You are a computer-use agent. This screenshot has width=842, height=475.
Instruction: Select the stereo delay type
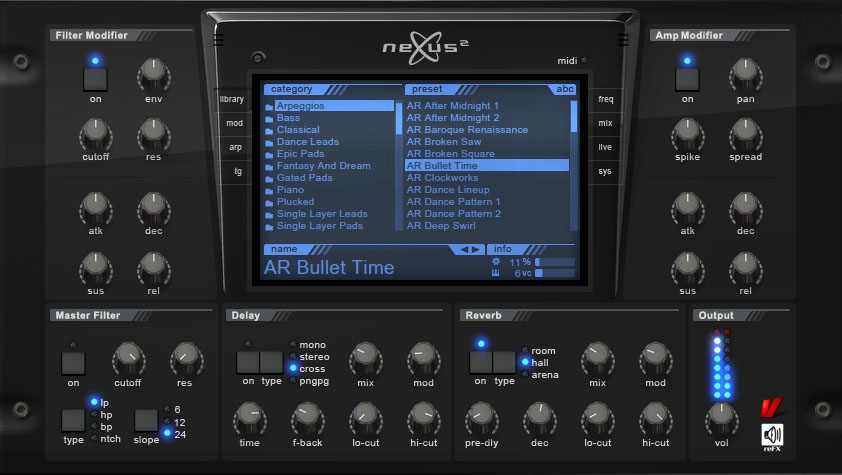pos(309,357)
